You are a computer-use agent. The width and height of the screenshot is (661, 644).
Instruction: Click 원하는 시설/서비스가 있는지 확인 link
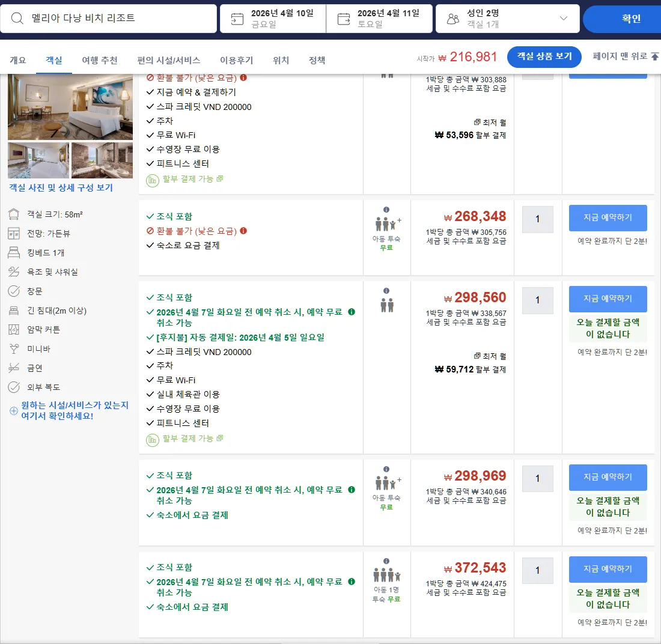tap(75, 410)
